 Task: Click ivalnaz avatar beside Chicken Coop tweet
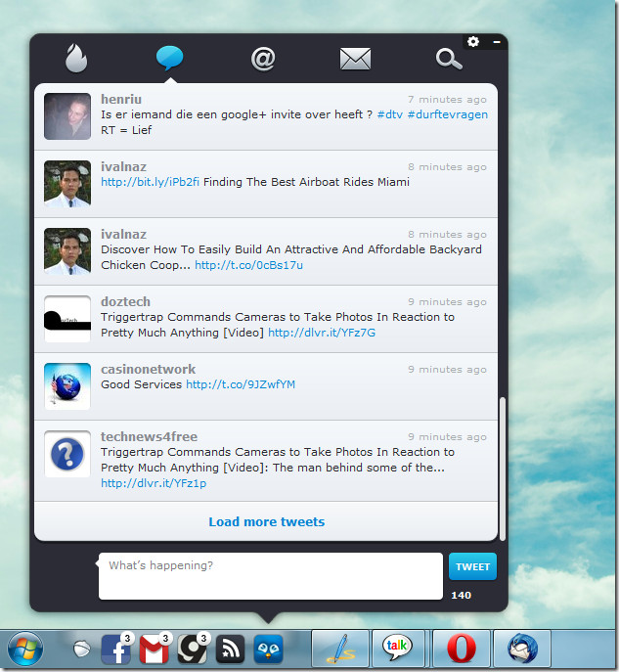tap(67, 251)
